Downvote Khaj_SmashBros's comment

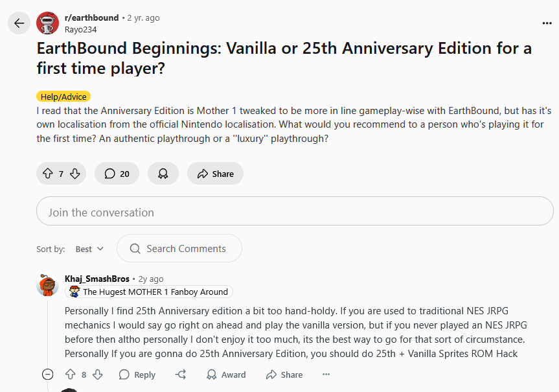click(x=98, y=374)
